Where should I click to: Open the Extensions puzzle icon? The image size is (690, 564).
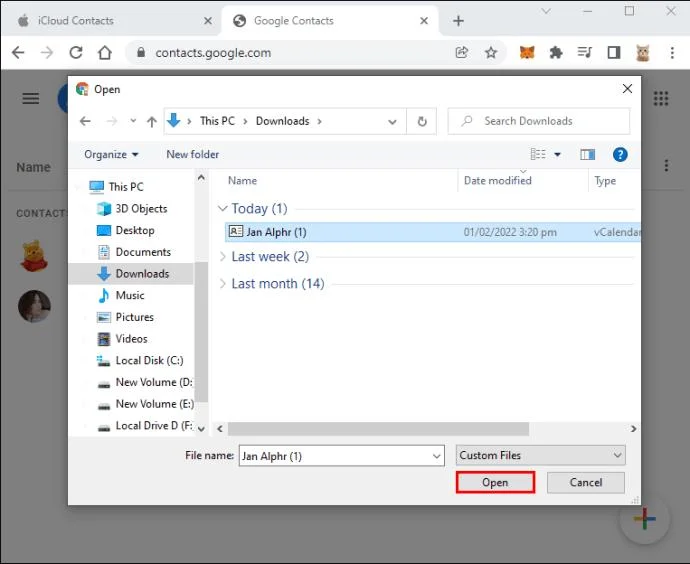556,53
